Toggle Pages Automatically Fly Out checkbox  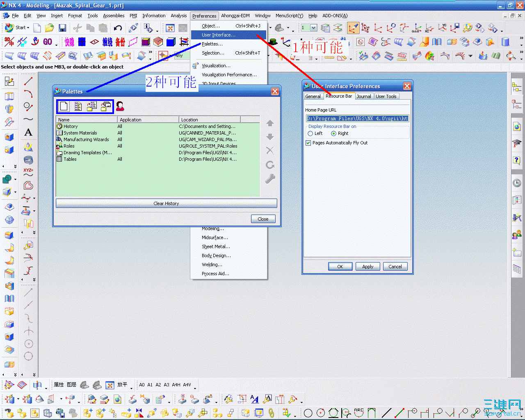tap(308, 143)
